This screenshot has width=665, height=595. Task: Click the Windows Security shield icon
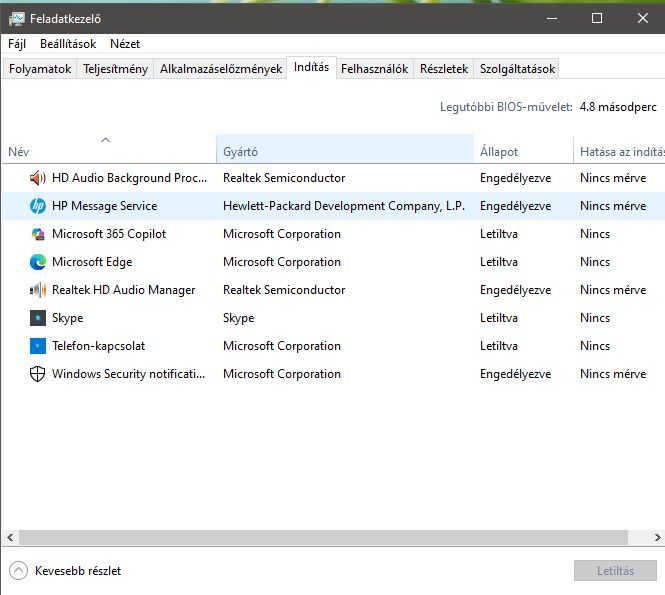point(38,374)
